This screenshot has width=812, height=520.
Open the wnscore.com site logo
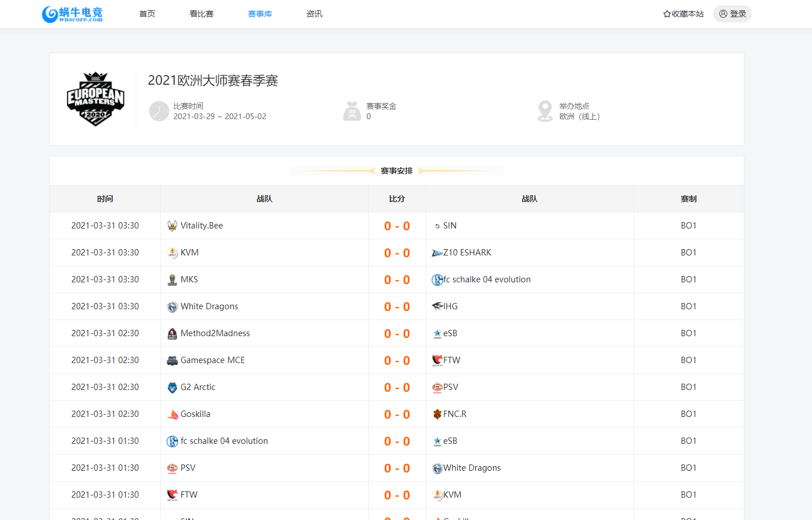[72, 14]
